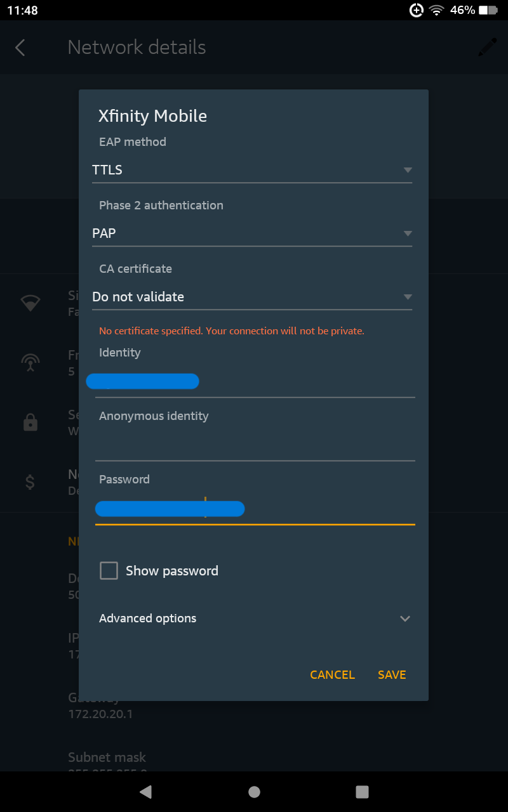The image size is (508, 812).
Task: Tap the Android home circle button
Action: point(254,792)
